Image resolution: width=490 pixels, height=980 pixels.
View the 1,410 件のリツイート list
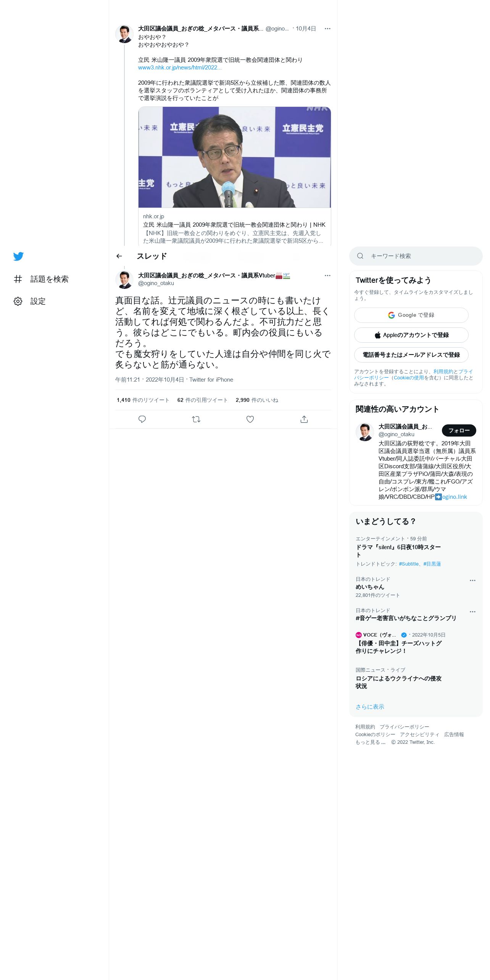pyautogui.click(x=143, y=400)
